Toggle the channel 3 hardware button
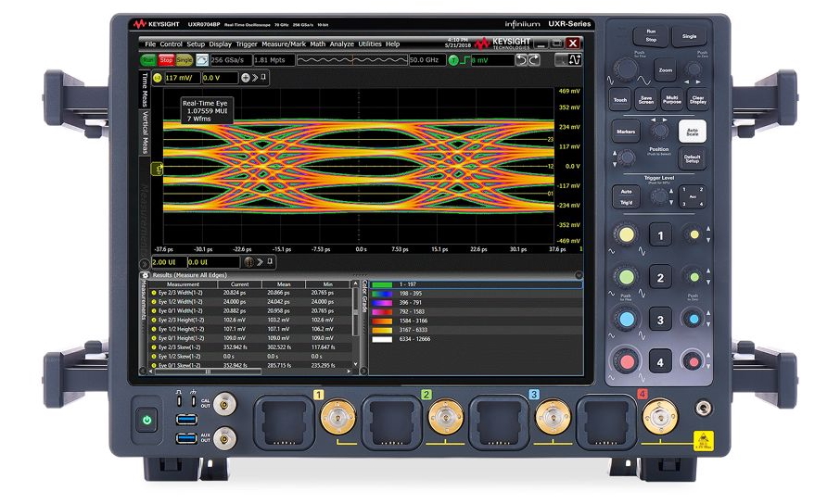Viewport: 840px width, 504px height. point(660,320)
